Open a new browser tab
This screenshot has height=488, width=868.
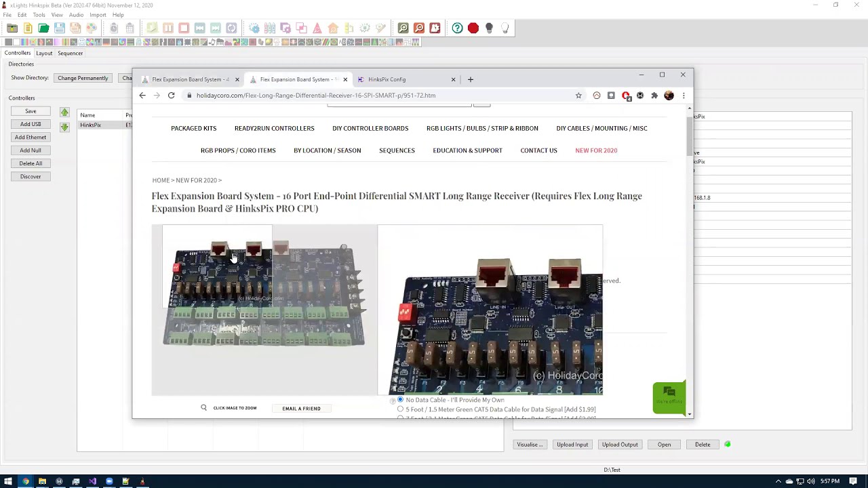click(470, 79)
